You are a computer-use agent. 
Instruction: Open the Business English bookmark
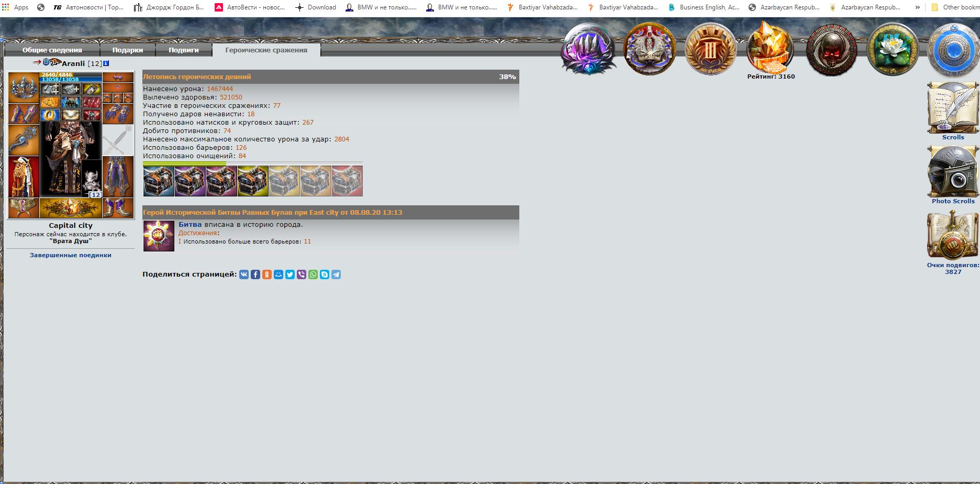click(704, 7)
